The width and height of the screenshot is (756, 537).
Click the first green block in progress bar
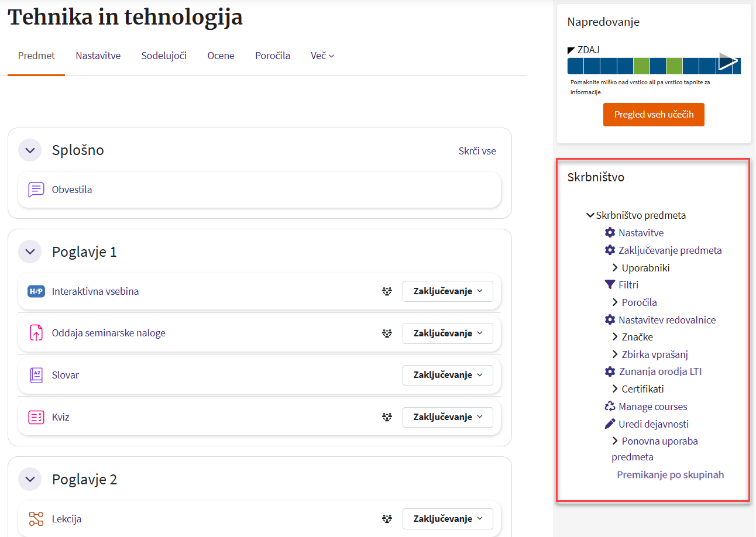[642, 66]
